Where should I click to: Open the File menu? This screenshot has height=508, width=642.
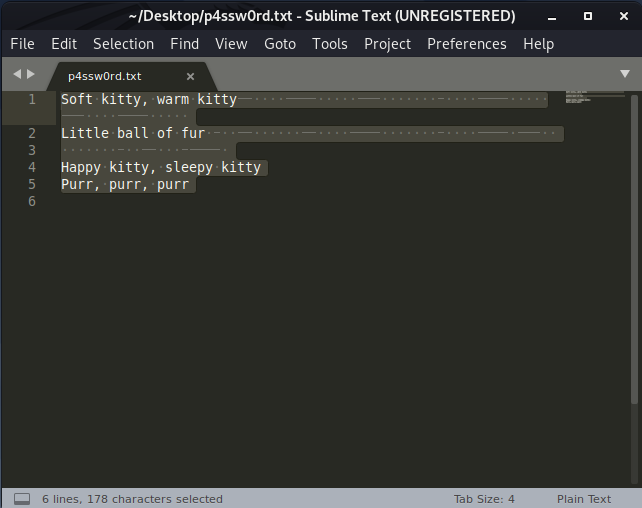[x=22, y=44]
